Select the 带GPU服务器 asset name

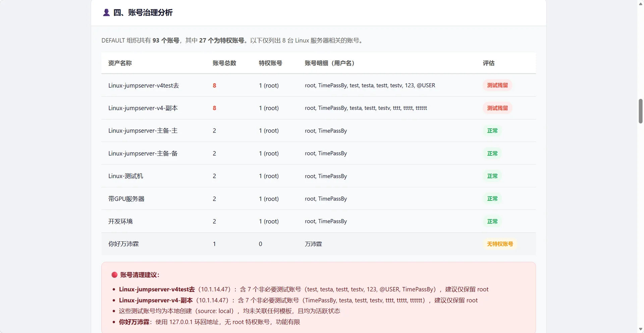(x=126, y=199)
